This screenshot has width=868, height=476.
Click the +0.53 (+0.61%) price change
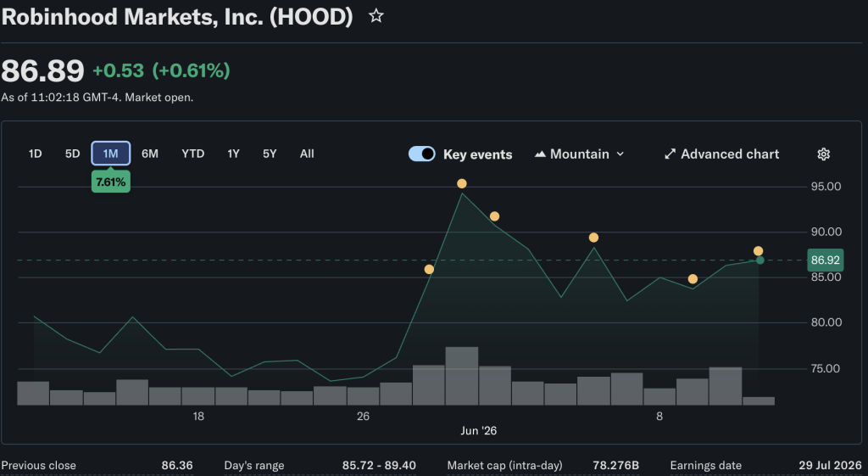(x=161, y=70)
